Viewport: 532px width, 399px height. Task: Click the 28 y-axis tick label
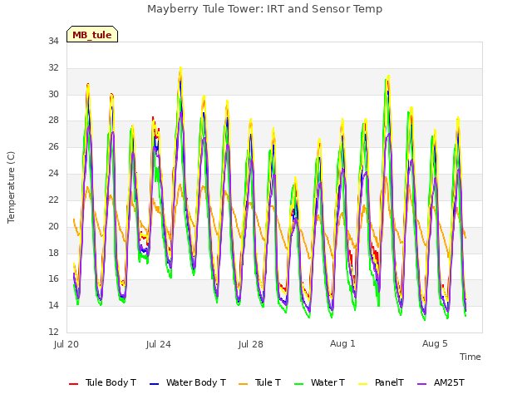pos(53,121)
